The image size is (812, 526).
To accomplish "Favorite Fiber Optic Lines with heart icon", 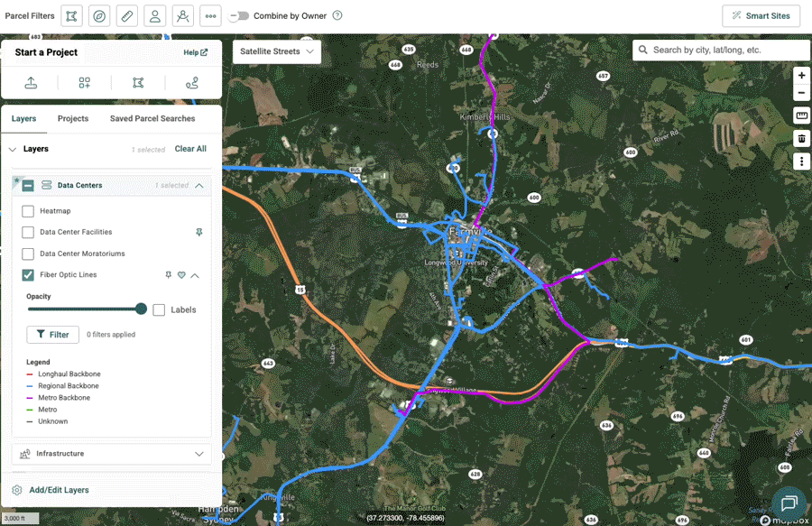I will [181, 275].
